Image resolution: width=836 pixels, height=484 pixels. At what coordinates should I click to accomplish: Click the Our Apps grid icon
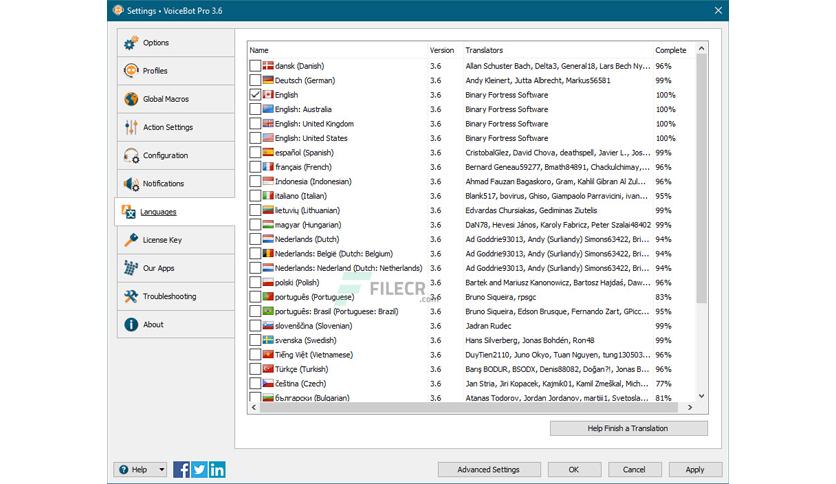click(x=131, y=268)
